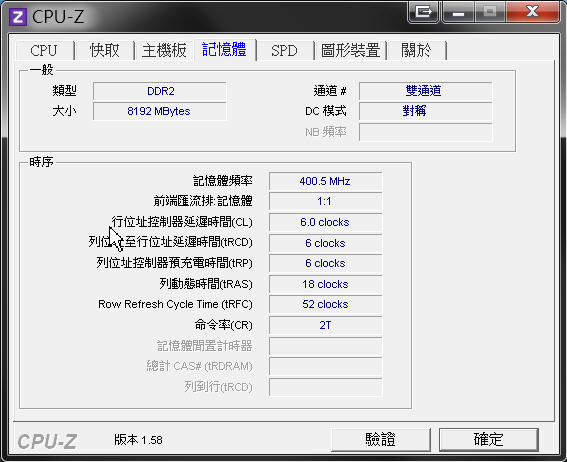Click the 8192 MBytes size field
This screenshot has height=462, width=567.
[x=159, y=111]
